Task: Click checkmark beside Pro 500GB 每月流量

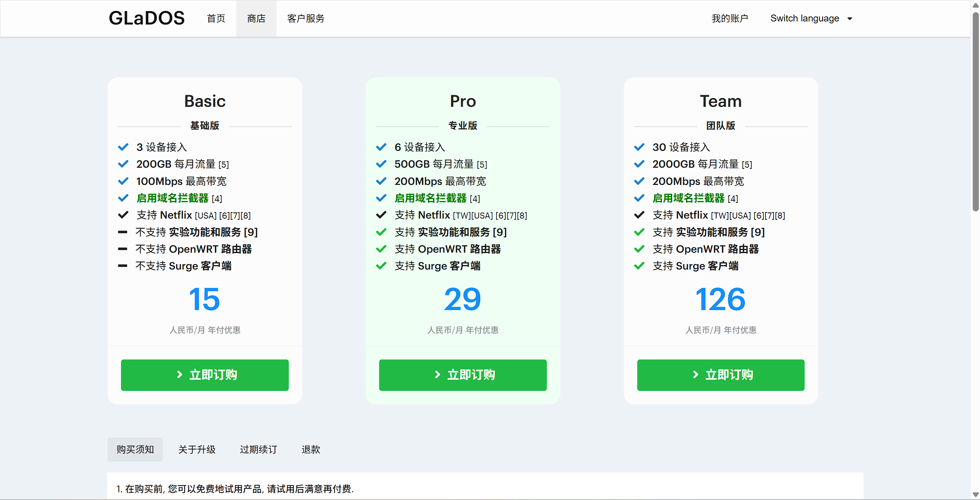Action: click(x=381, y=164)
